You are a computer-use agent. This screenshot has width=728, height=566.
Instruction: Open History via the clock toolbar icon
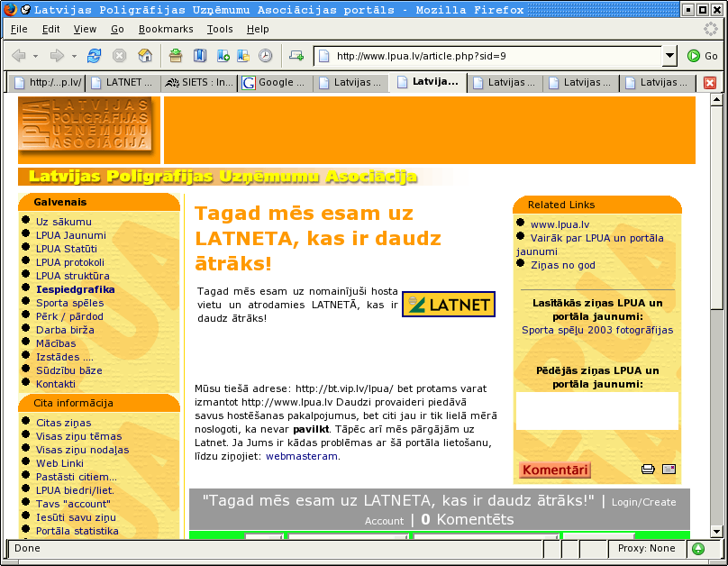(265, 56)
